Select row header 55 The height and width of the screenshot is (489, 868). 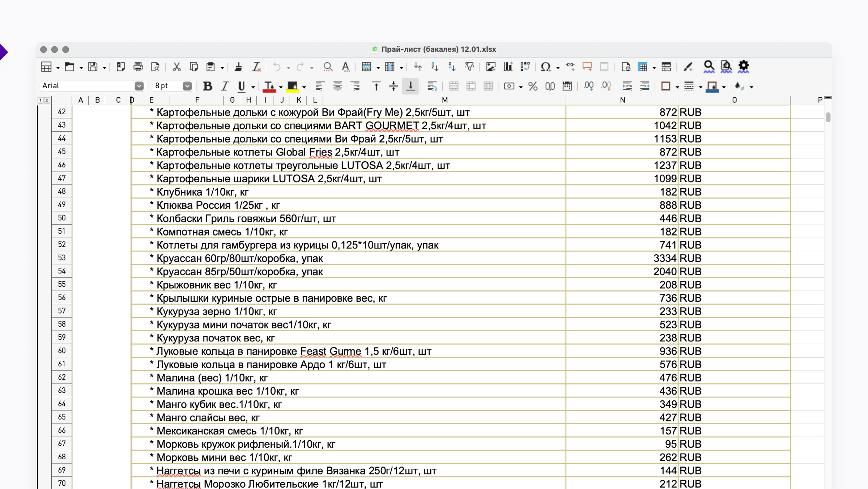(62, 284)
